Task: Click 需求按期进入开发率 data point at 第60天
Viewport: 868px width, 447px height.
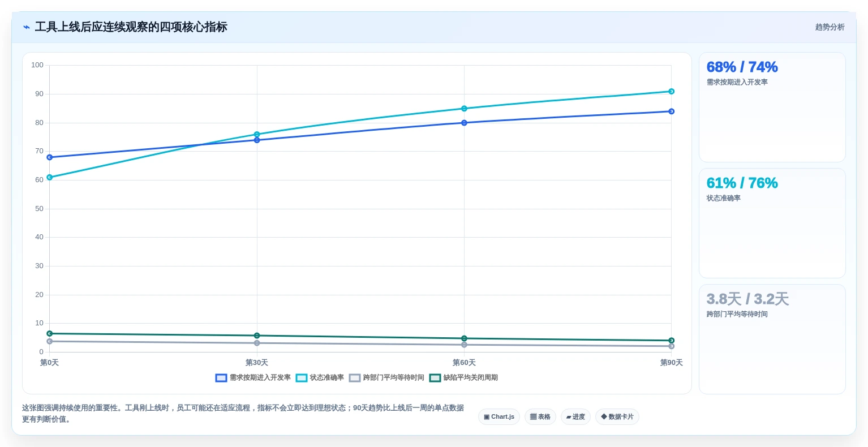Action: point(464,123)
